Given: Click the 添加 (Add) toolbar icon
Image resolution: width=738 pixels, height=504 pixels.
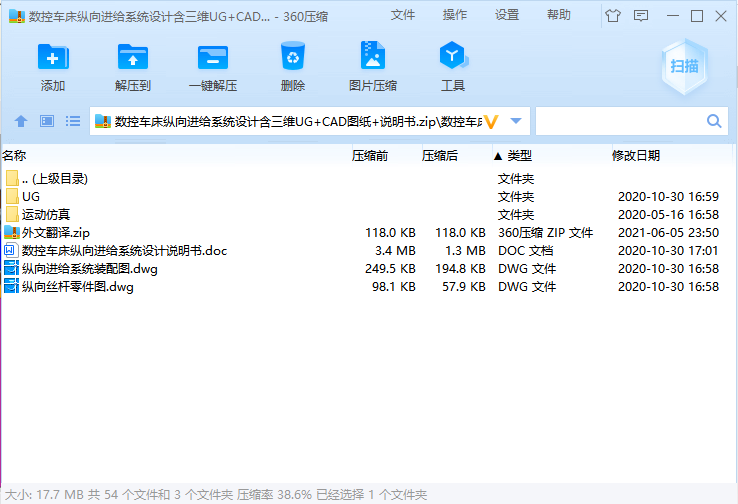Looking at the screenshot, I should pyautogui.click(x=53, y=57).
